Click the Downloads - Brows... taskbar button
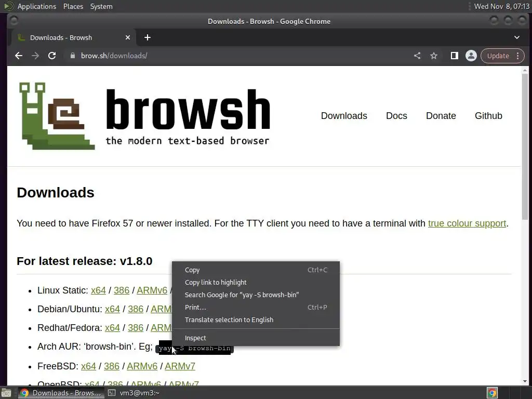532x399 pixels. pyautogui.click(x=60, y=393)
